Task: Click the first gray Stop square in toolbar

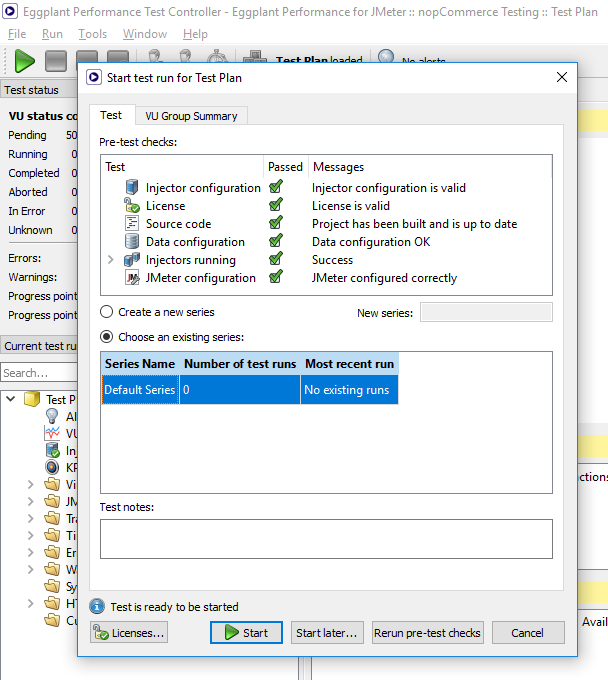Action: tap(56, 61)
